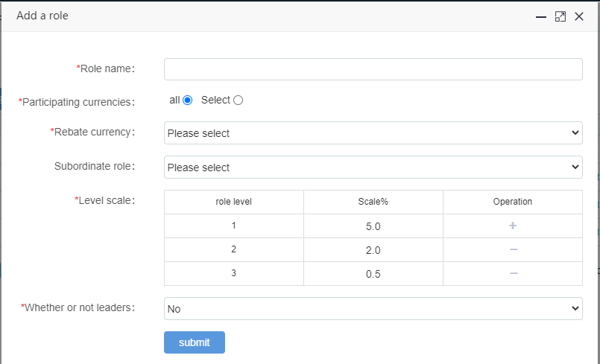Remove role level 2 with minus icon
The image size is (600, 364).
pyautogui.click(x=513, y=249)
